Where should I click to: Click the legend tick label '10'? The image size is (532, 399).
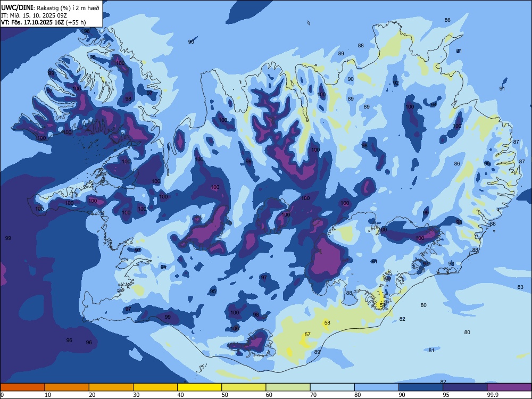[x=48, y=395]
